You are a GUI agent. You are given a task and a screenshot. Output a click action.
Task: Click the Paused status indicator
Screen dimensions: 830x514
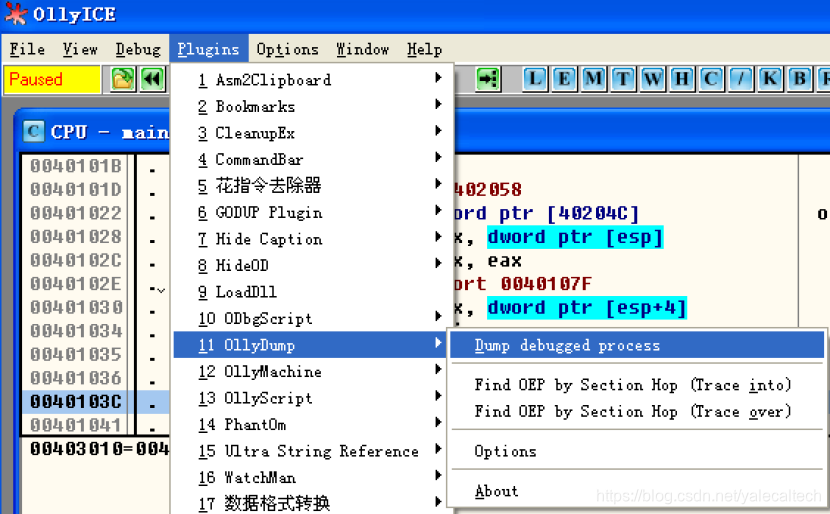click(x=52, y=79)
